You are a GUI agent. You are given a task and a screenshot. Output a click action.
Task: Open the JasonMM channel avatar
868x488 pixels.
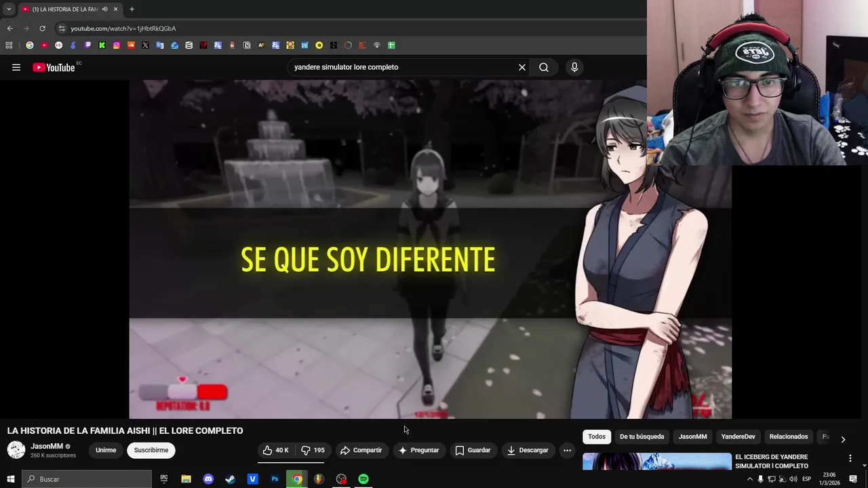click(16, 450)
